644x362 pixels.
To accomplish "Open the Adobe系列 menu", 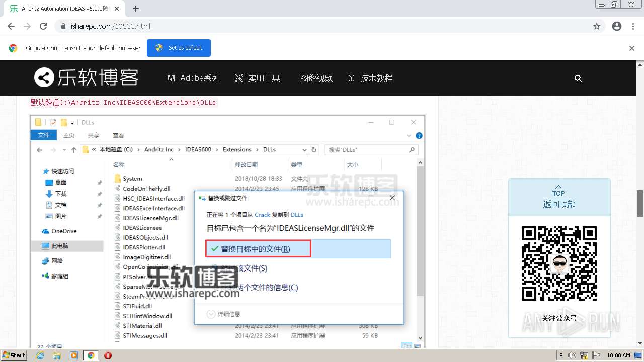I will pos(193,78).
